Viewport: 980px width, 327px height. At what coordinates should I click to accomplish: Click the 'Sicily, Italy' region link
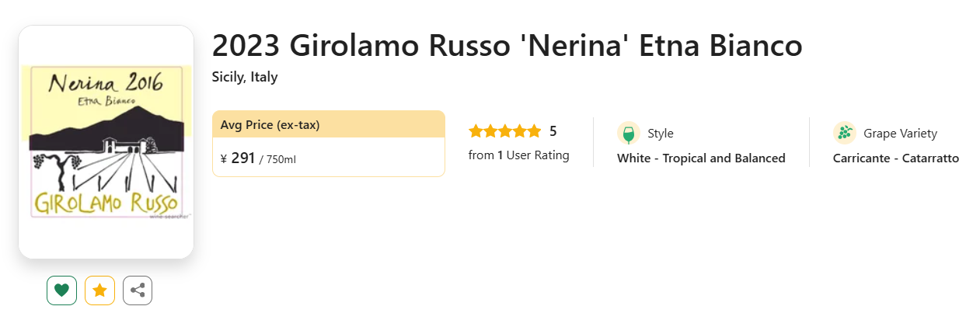(x=245, y=77)
